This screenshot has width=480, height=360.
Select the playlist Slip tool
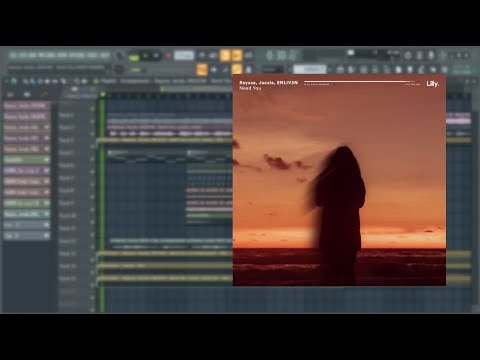click(x=55, y=81)
